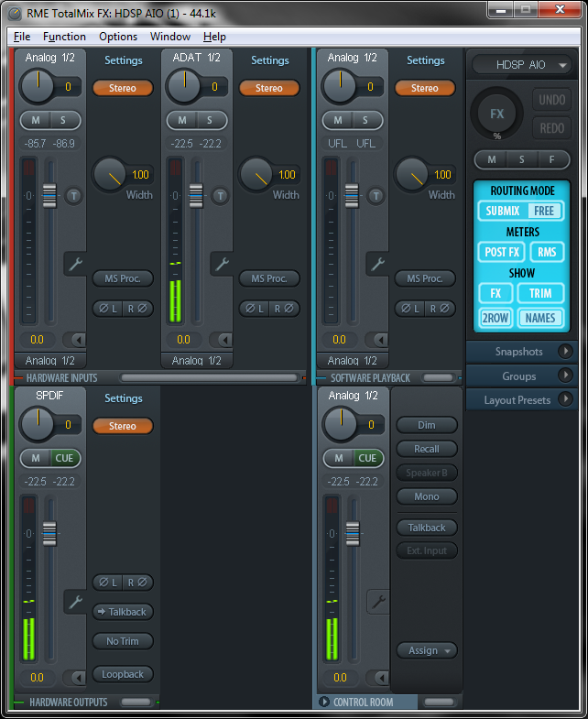The height and width of the screenshot is (719, 588).
Task: Open the File menu
Action: tap(22, 37)
